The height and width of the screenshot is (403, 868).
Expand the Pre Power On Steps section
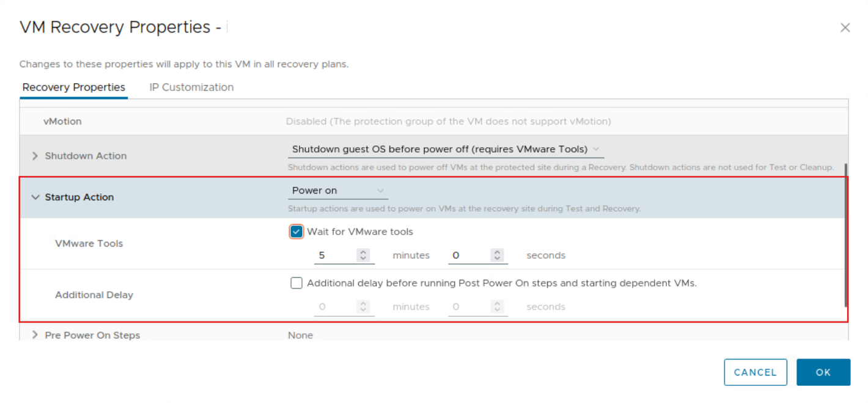[35, 335]
